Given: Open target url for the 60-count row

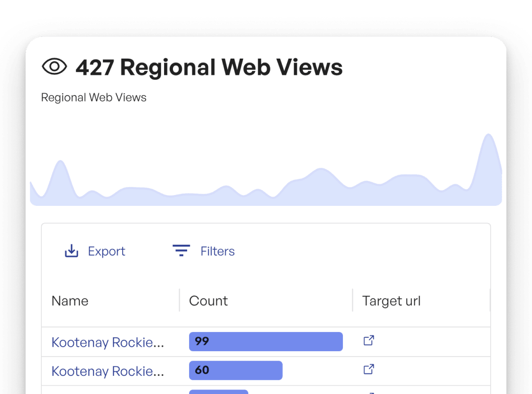Looking at the screenshot, I should pos(368,369).
